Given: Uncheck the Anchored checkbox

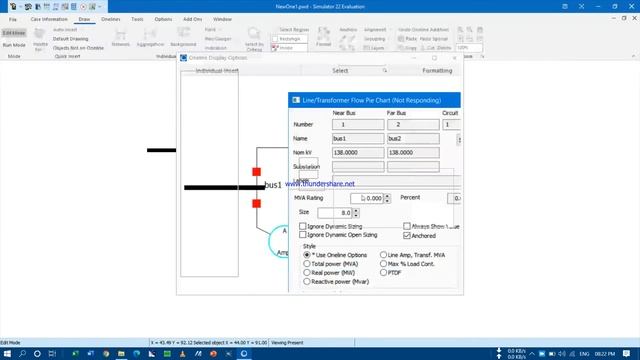Looking at the screenshot, I should (x=407, y=236).
